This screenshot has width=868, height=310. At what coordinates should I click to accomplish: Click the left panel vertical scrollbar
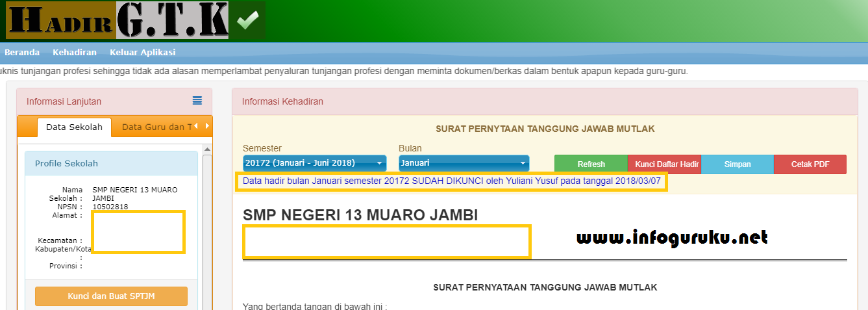pyautogui.click(x=208, y=227)
